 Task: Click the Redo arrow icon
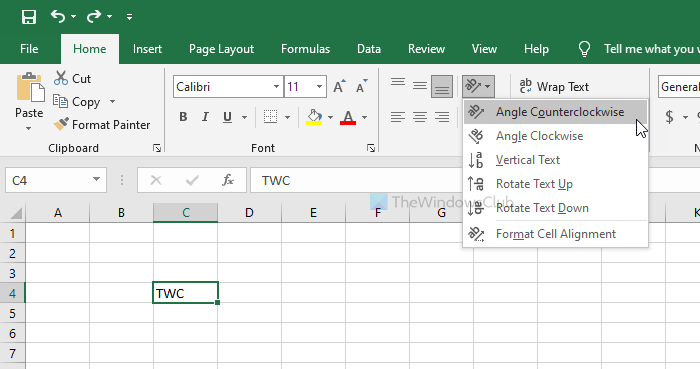tap(93, 17)
